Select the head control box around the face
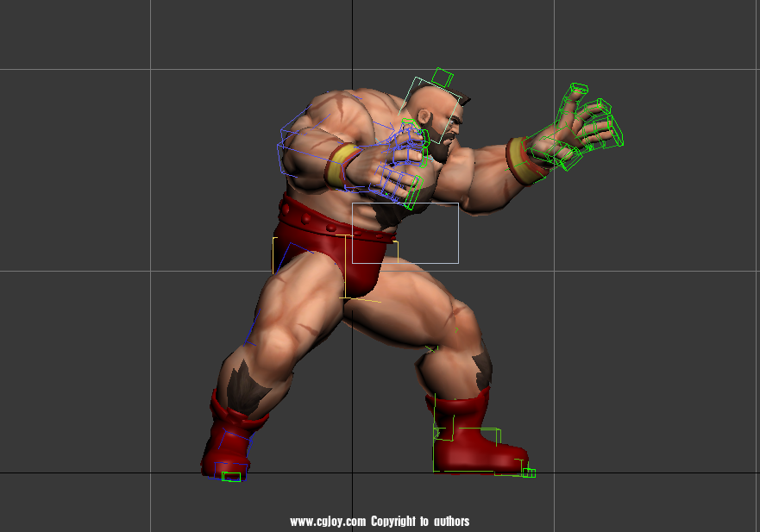Screen dimensions: 760x532 point(430,110)
